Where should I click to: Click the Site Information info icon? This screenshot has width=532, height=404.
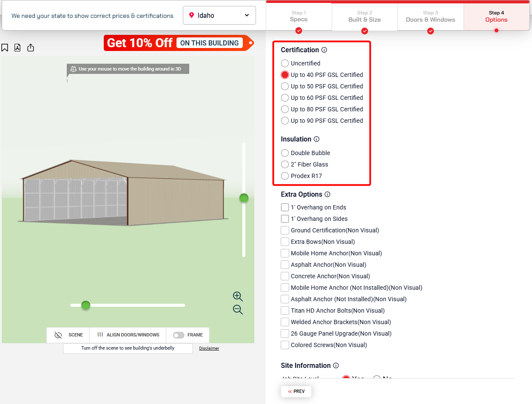[x=336, y=366]
